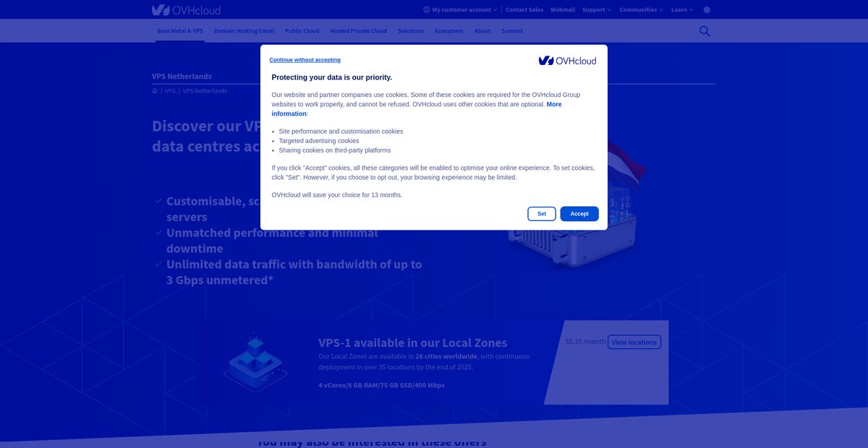Select the Public Cloud menu item
Image resolution: width=868 pixels, height=448 pixels.
coord(302,31)
